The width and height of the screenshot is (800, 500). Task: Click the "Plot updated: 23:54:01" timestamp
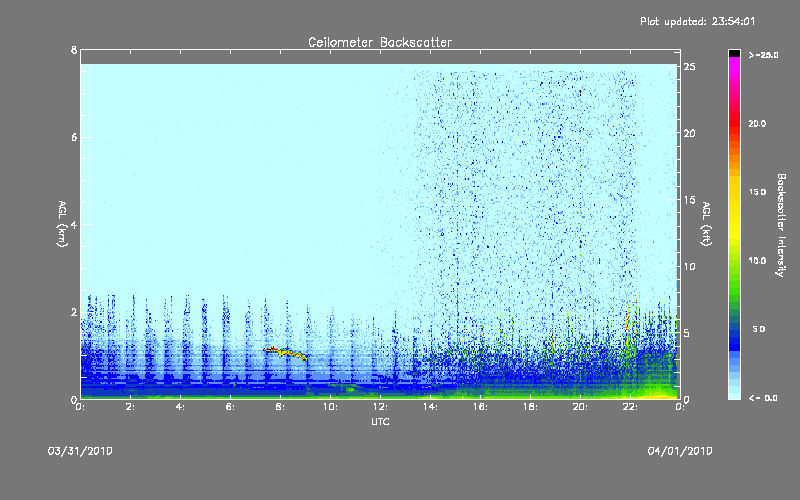(x=697, y=21)
